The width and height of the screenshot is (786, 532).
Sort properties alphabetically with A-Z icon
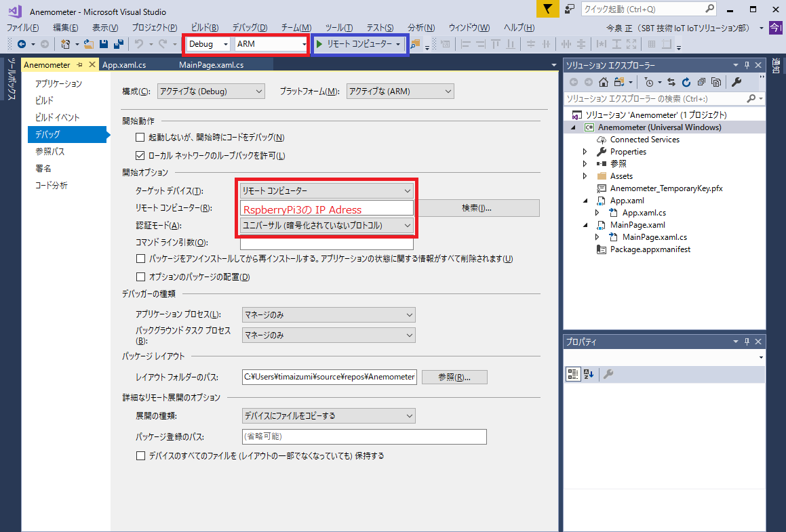coord(588,374)
